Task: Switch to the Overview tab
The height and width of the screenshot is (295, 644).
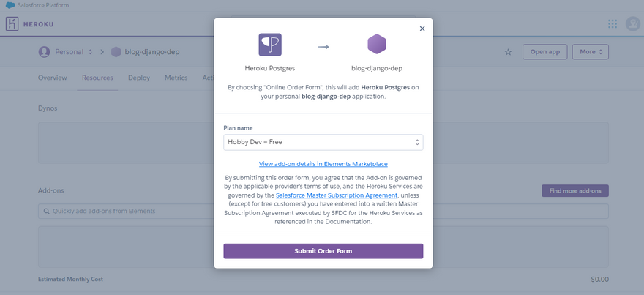Action: [x=53, y=78]
